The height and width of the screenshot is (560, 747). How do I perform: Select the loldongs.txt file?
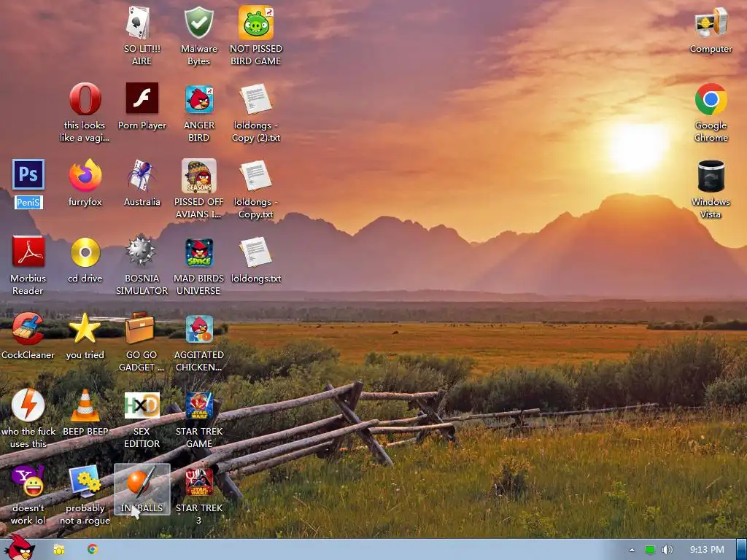coord(256,252)
